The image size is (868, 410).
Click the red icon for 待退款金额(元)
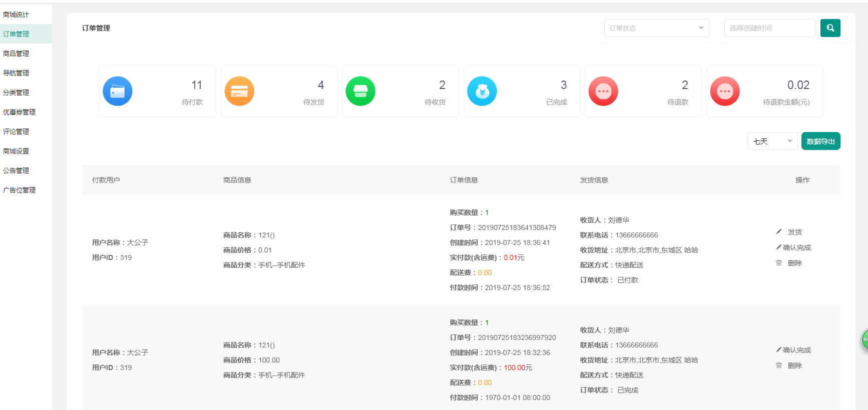pyautogui.click(x=725, y=91)
